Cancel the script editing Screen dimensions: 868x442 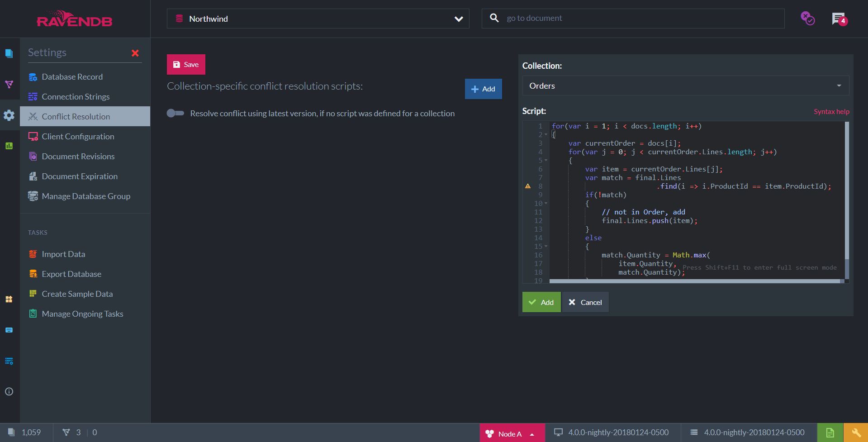pos(585,302)
